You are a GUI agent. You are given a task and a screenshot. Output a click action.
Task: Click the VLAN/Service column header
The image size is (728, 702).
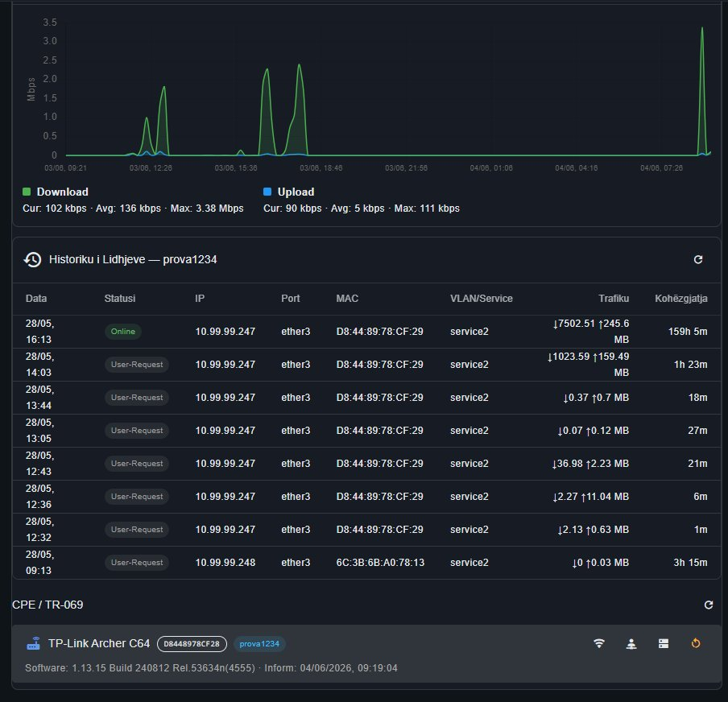coord(482,299)
